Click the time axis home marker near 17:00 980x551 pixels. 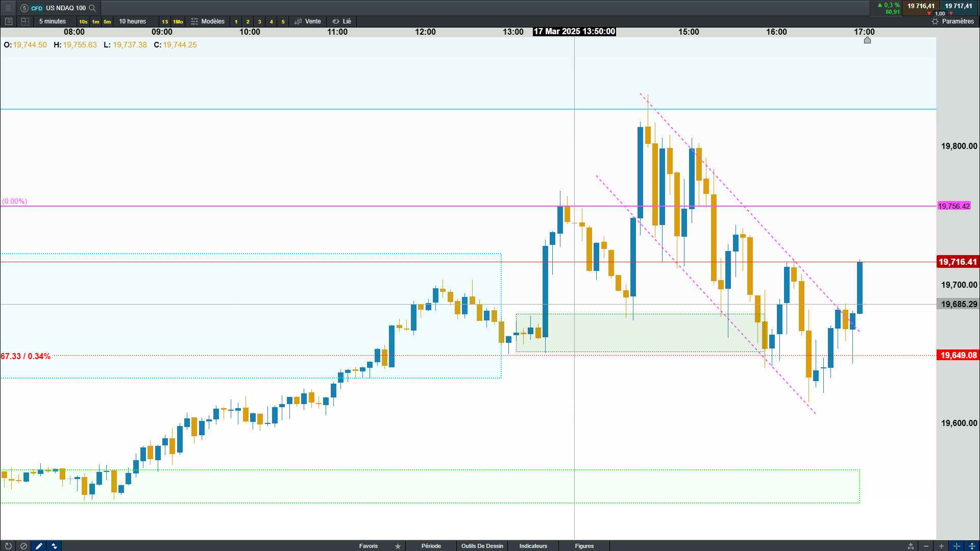867,40
